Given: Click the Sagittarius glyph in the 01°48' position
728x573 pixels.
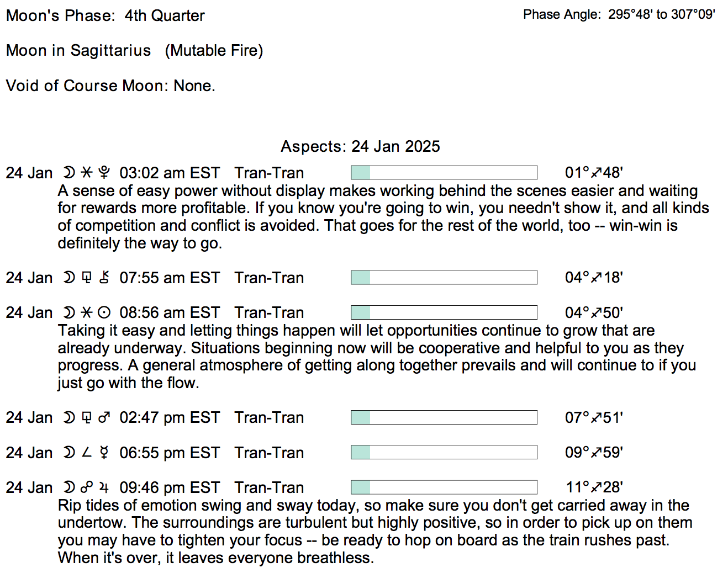Looking at the screenshot, I should click(x=596, y=173).
